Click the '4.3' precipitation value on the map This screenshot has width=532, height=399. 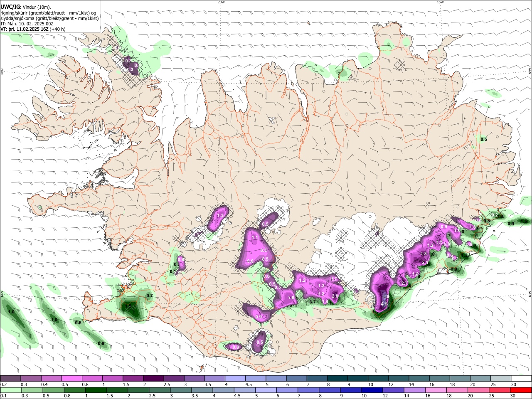(384, 304)
